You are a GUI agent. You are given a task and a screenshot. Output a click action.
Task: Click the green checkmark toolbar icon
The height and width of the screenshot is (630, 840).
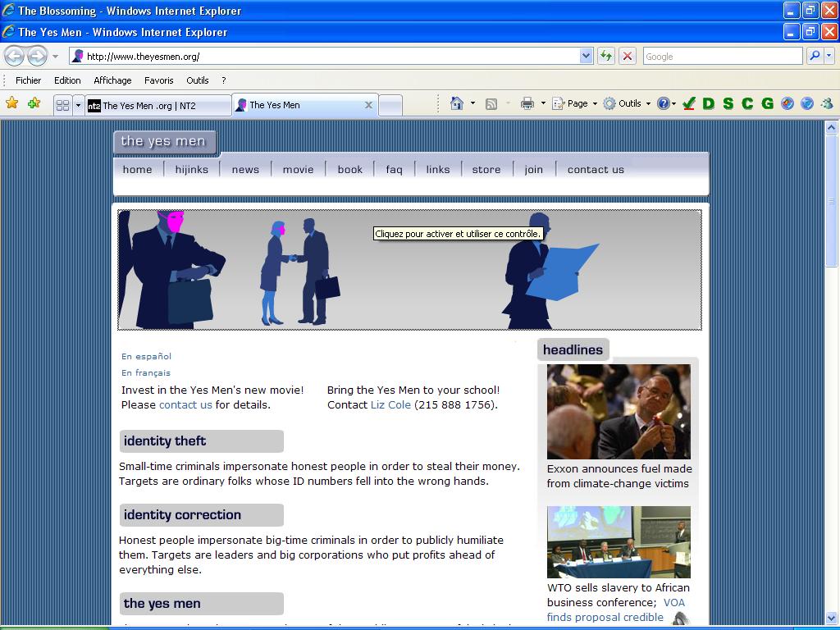click(x=689, y=103)
